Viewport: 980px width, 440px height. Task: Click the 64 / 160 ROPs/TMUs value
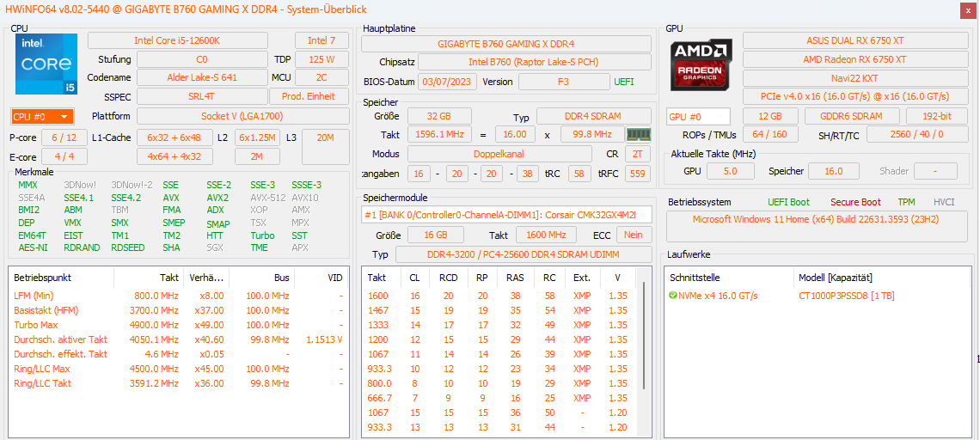coord(770,134)
